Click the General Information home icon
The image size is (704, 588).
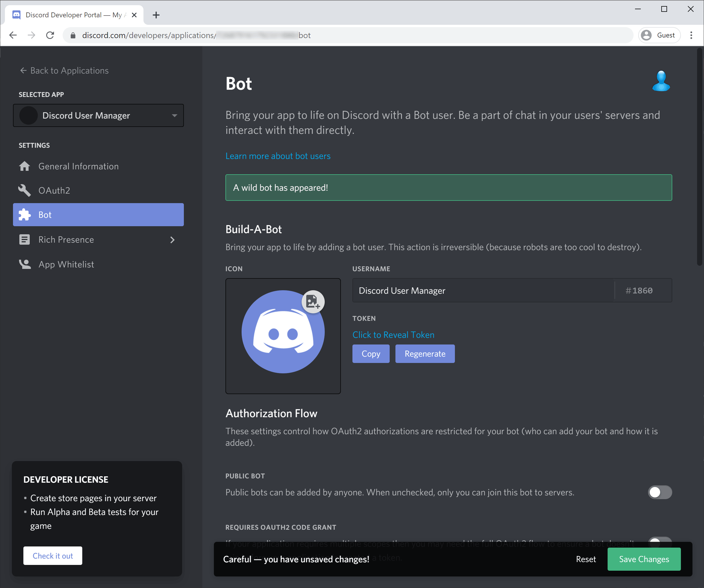click(x=25, y=166)
